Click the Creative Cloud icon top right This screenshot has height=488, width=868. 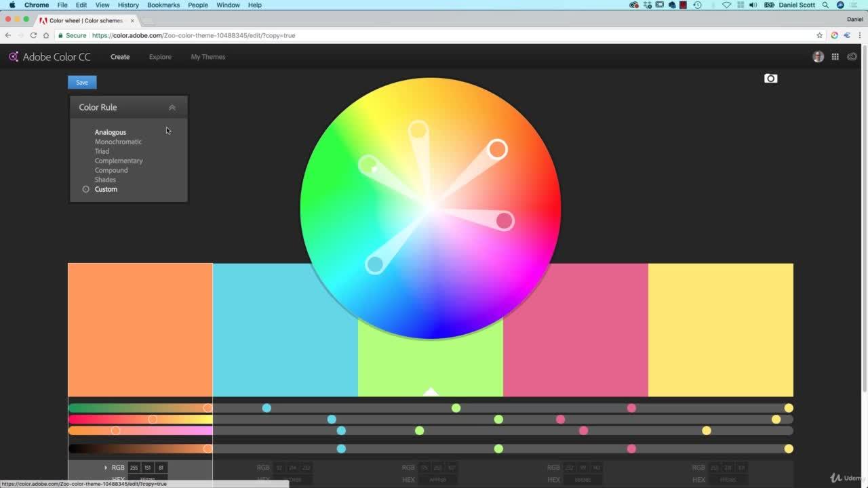852,56
